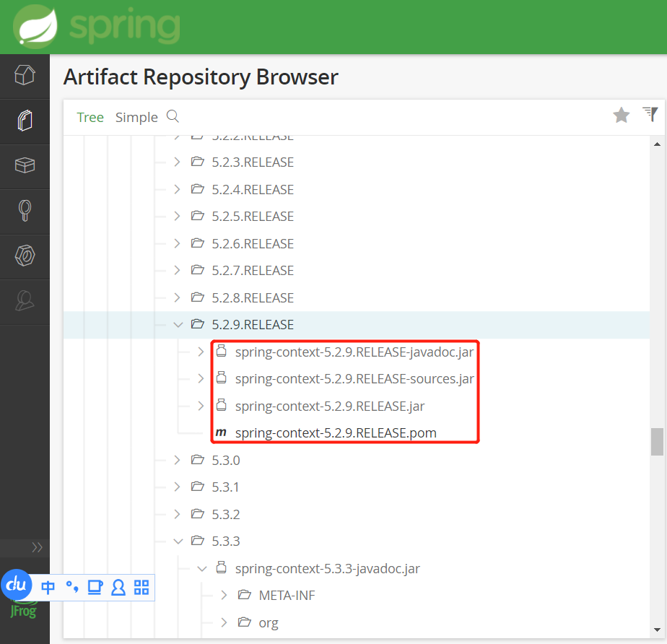Select the 5.3.0 folder

[x=226, y=460]
